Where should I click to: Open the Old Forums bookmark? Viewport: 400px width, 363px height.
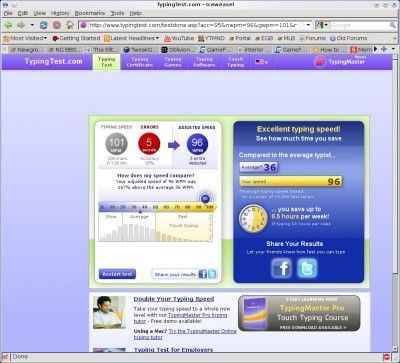tap(348, 38)
